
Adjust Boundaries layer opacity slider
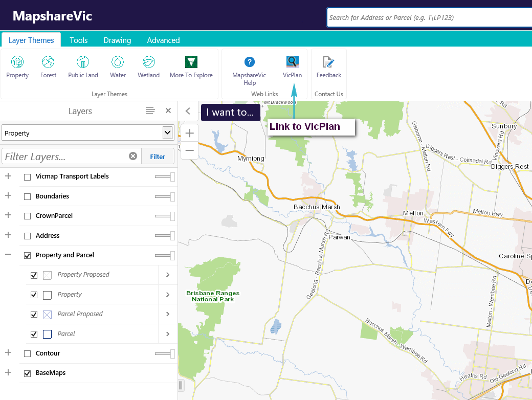[165, 196]
